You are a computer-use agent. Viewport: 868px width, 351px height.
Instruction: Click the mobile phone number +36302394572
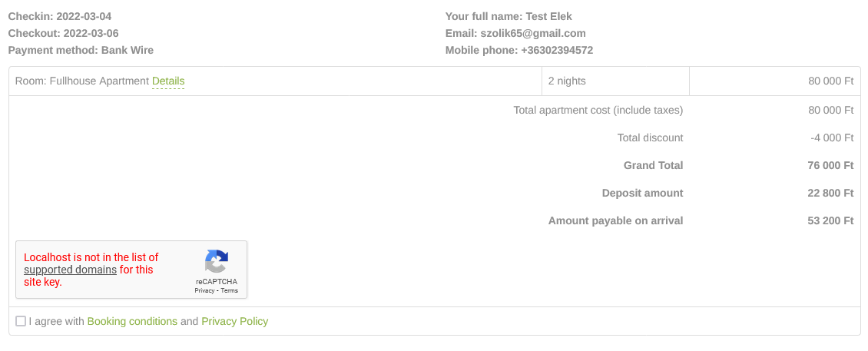(x=557, y=50)
